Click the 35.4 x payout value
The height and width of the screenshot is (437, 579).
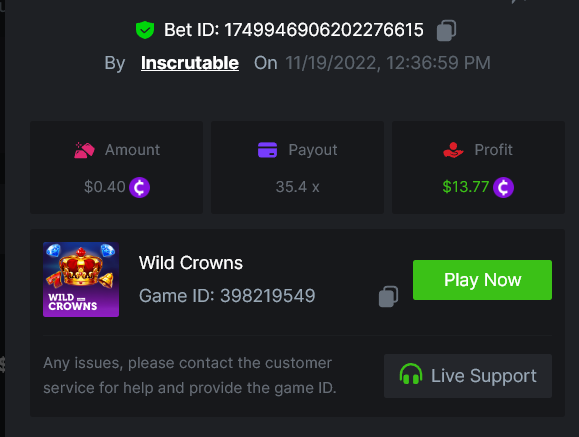click(297, 187)
